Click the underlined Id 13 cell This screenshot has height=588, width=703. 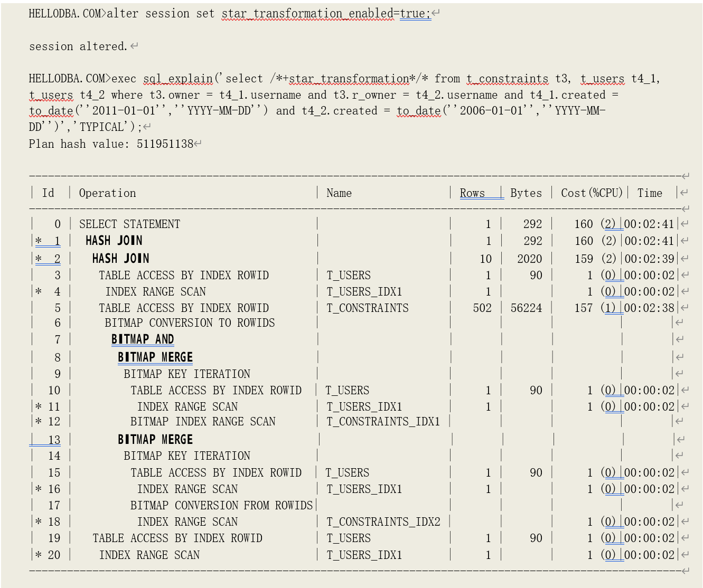click(x=54, y=440)
